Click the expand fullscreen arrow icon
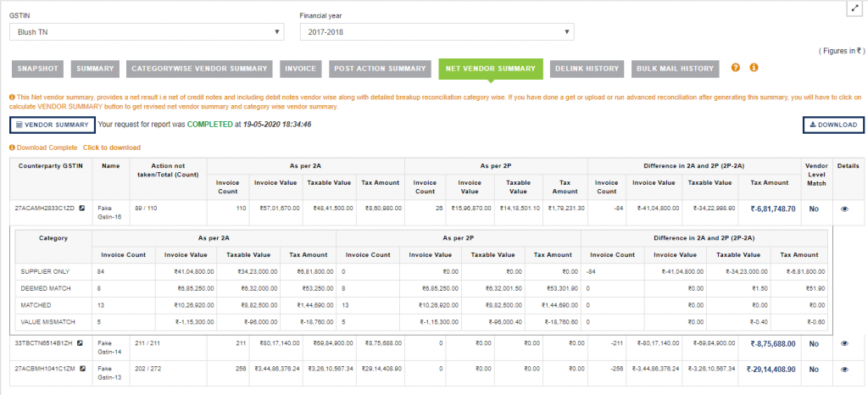This screenshot has height=395, width=868. pyautogui.click(x=854, y=9)
